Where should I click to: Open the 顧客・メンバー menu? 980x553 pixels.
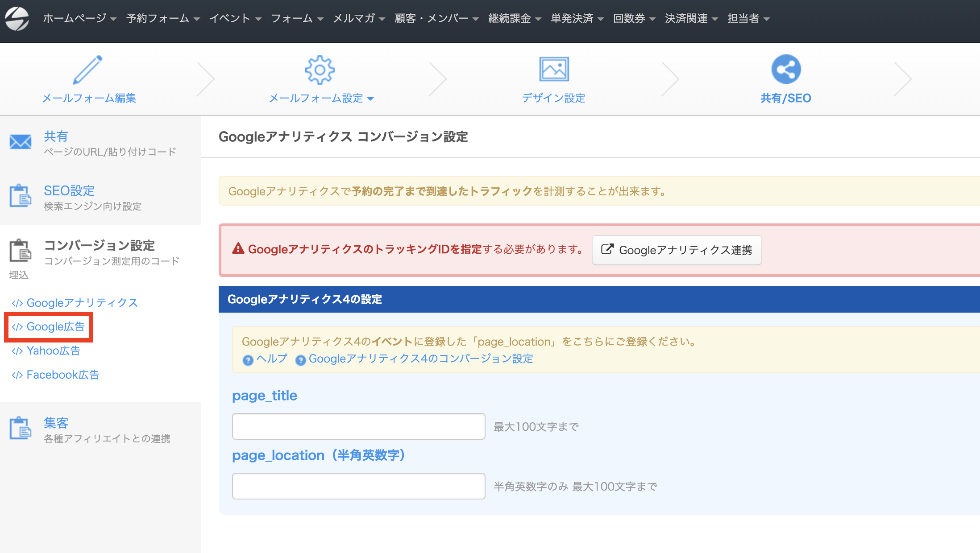(436, 18)
